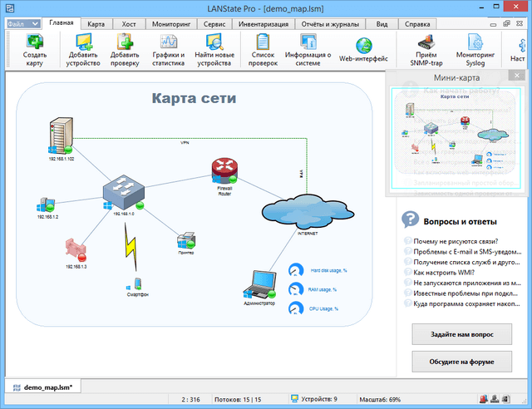Click Приём SNMP-trap icon
Viewport: 532px width, 409px height.
coord(429,43)
